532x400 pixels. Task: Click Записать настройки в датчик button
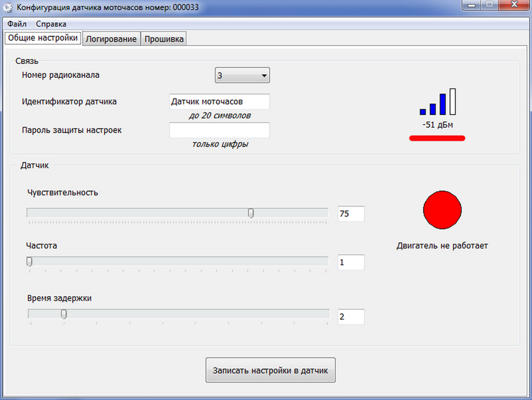pos(271,370)
